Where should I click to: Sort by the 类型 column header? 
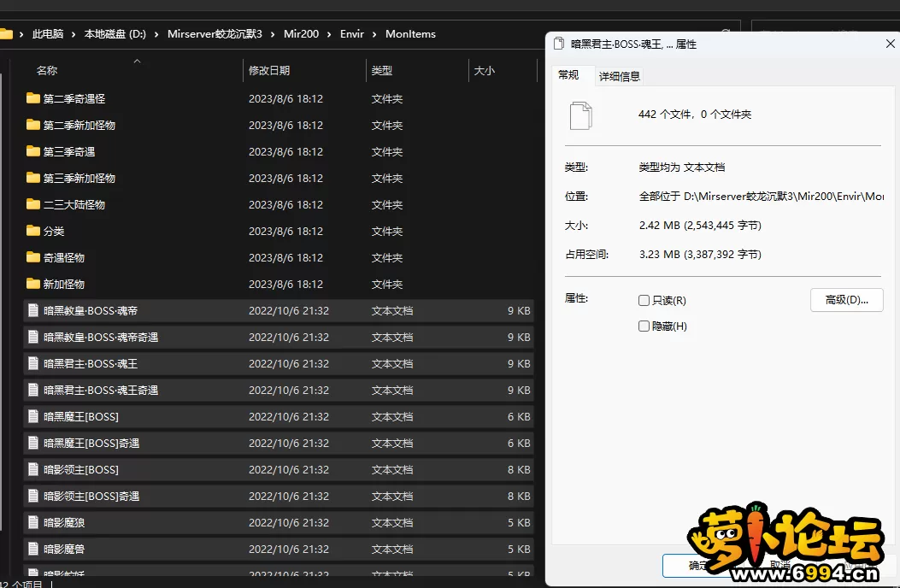click(382, 71)
